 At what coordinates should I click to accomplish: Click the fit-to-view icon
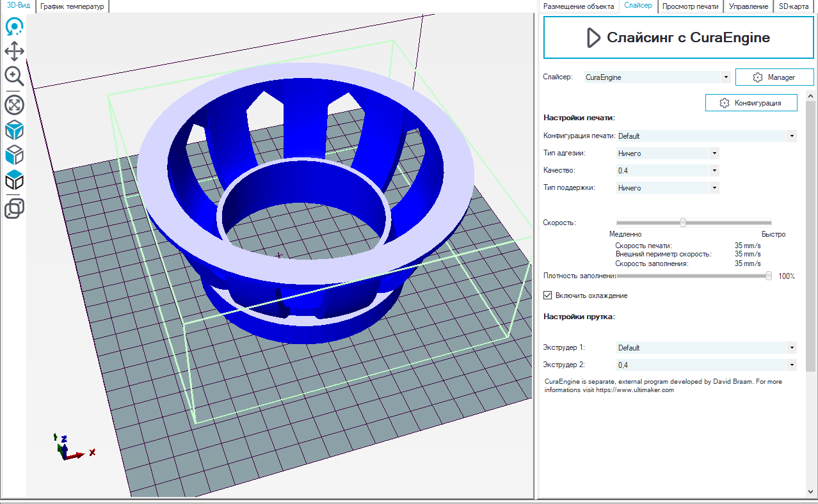click(x=14, y=104)
